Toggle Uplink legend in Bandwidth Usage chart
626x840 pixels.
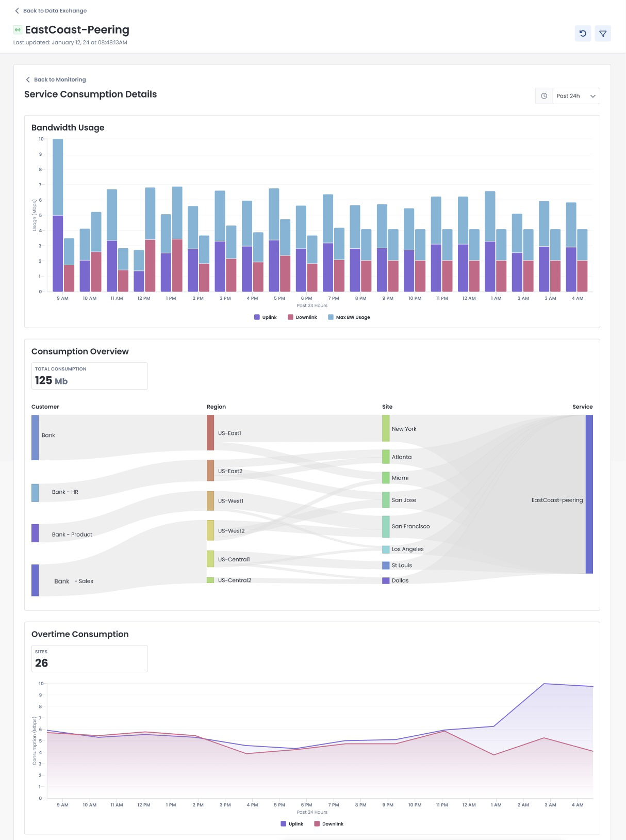[x=266, y=317]
